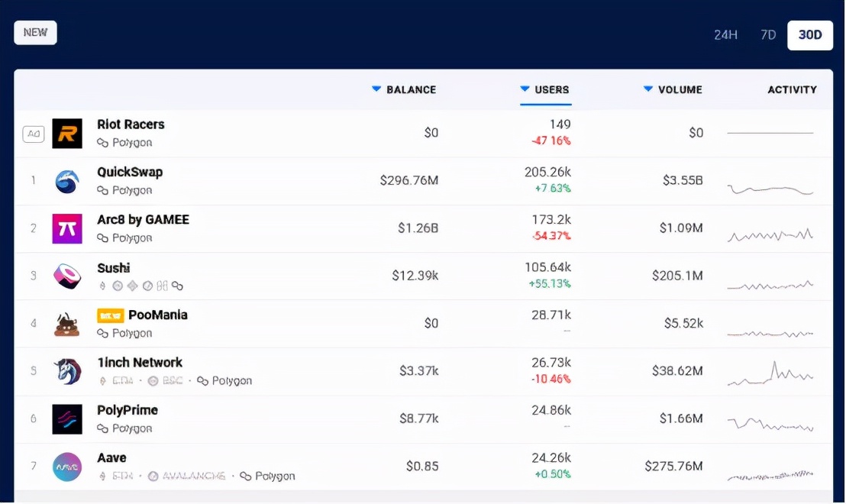Click Aave volume $275.76M
The height and width of the screenshot is (504, 846).
[673, 467]
